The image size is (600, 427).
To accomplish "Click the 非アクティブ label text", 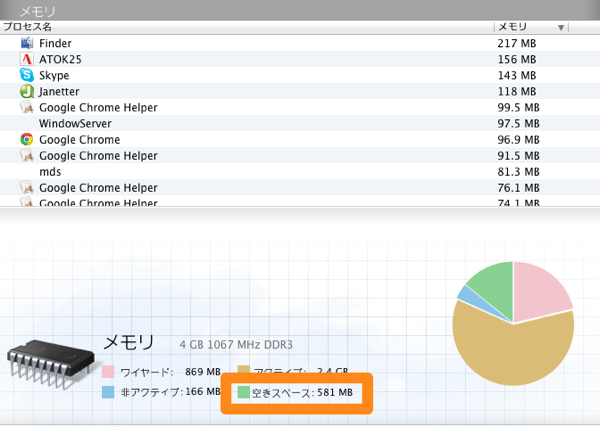I will pos(152,392).
